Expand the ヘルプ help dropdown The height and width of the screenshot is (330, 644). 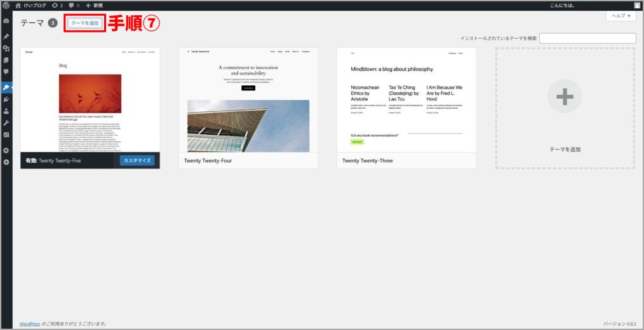[x=621, y=16]
